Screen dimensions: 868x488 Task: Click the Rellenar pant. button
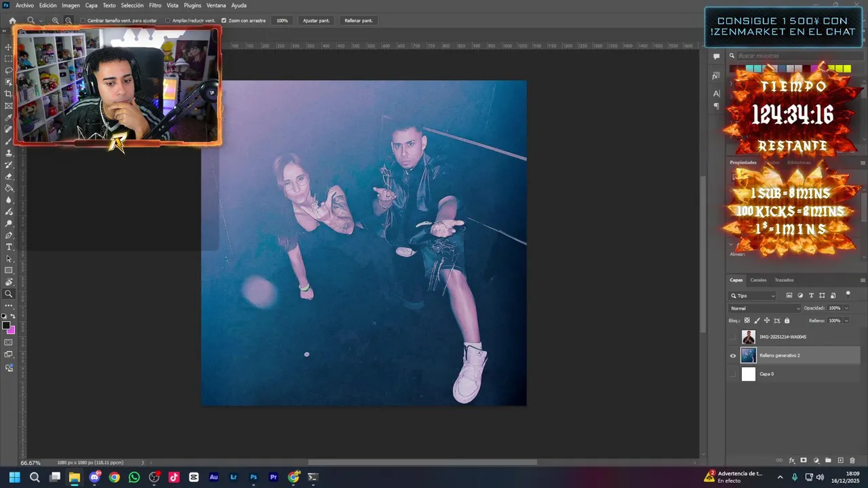(x=358, y=20)
